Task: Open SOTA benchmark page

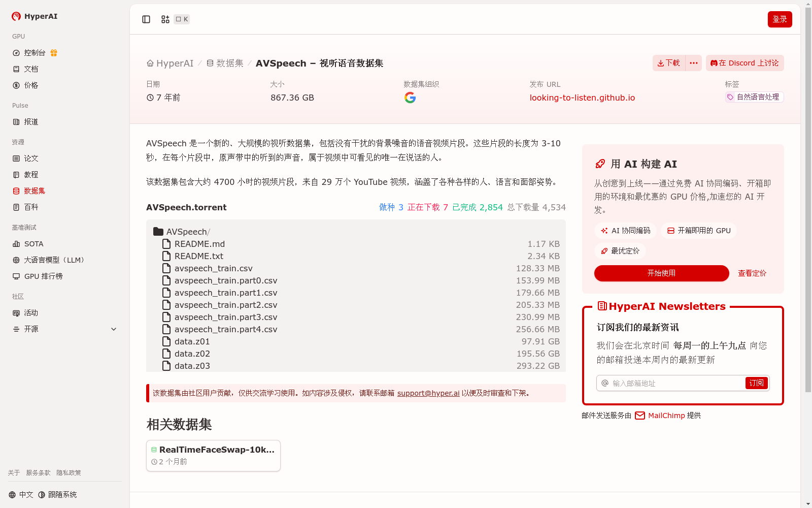Action: click(28, 244)
